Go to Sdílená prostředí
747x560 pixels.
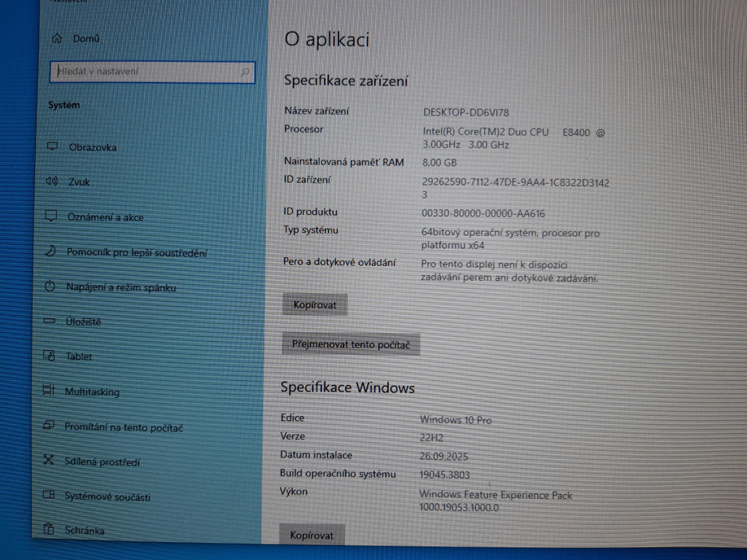pyautogui.click(x=102, y=462)
